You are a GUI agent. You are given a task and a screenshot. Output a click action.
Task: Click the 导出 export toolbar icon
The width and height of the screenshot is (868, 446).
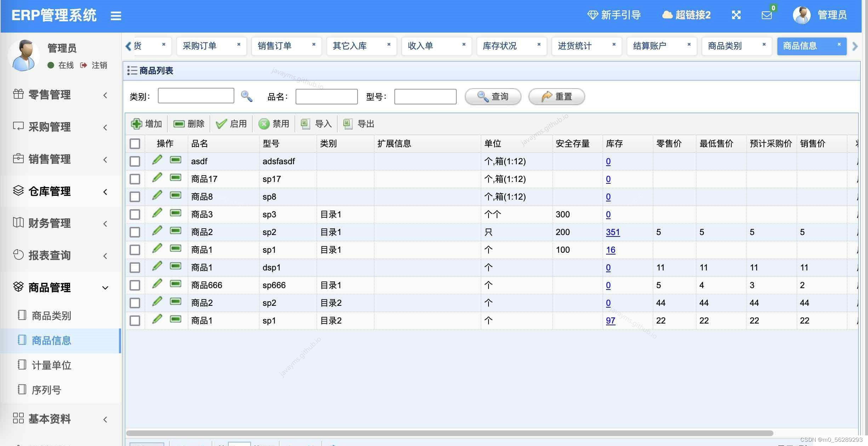click(x=348, y=124)
